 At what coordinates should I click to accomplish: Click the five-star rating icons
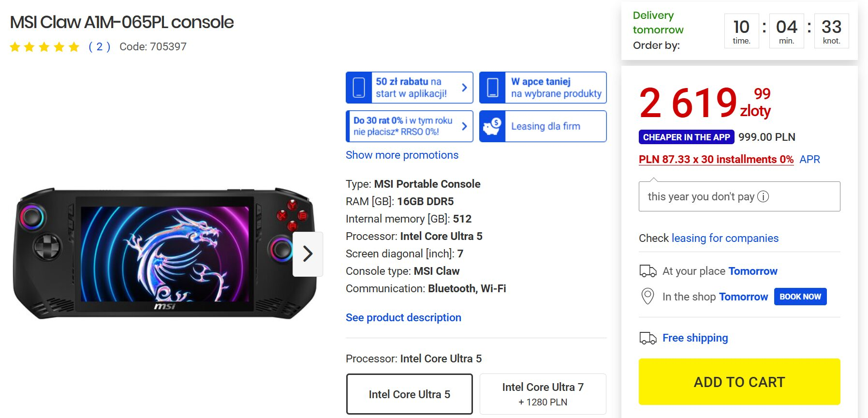pyautogui.click(x=44, y=47)
